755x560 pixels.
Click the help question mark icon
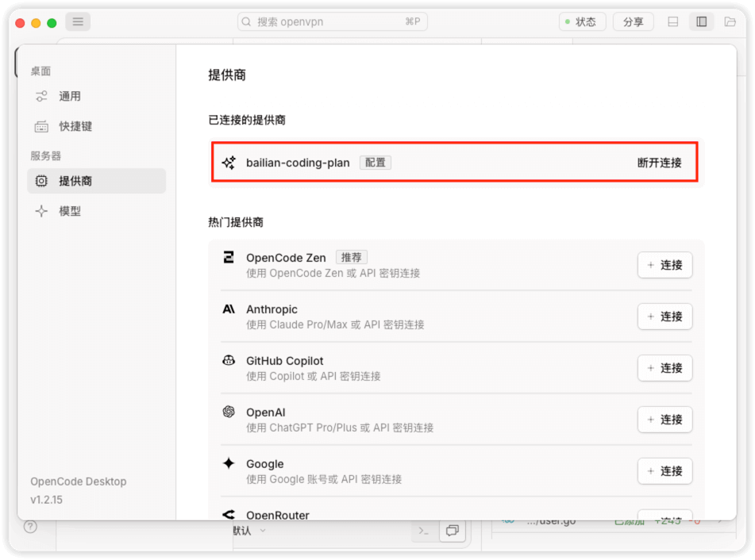coord(30,527)
